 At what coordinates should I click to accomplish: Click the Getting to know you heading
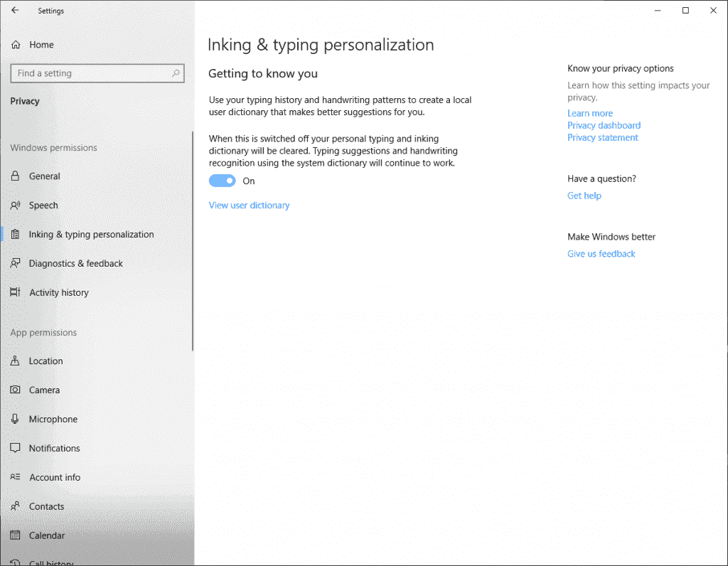pos(263,73)
